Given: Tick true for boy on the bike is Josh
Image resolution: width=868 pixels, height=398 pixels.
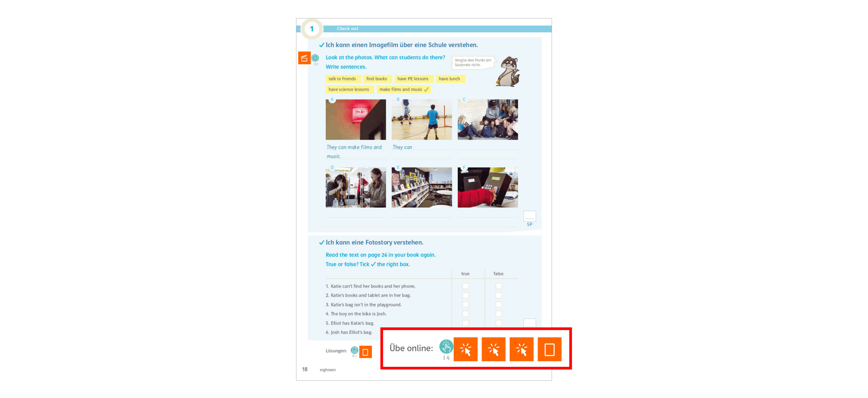Looking at the screenshot, I should pos(465,314).
